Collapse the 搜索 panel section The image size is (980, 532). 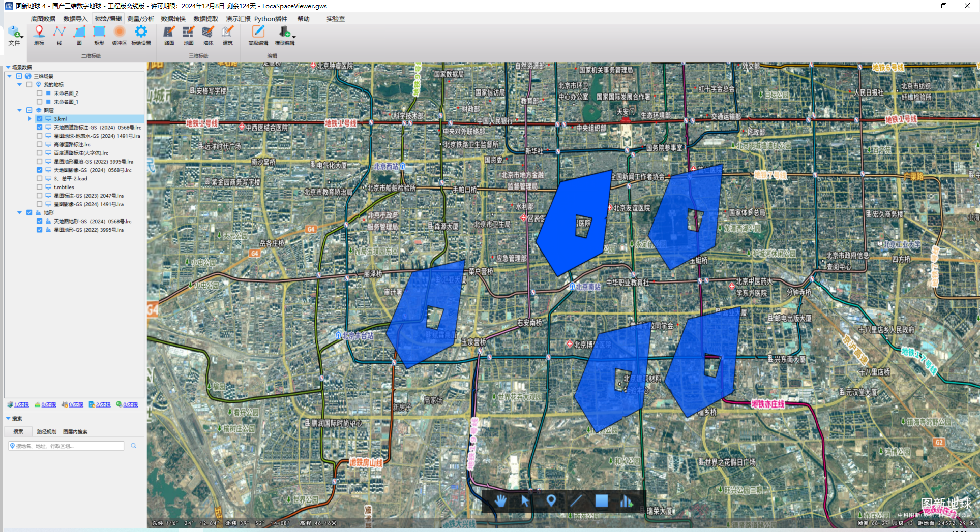pos(8,419)
